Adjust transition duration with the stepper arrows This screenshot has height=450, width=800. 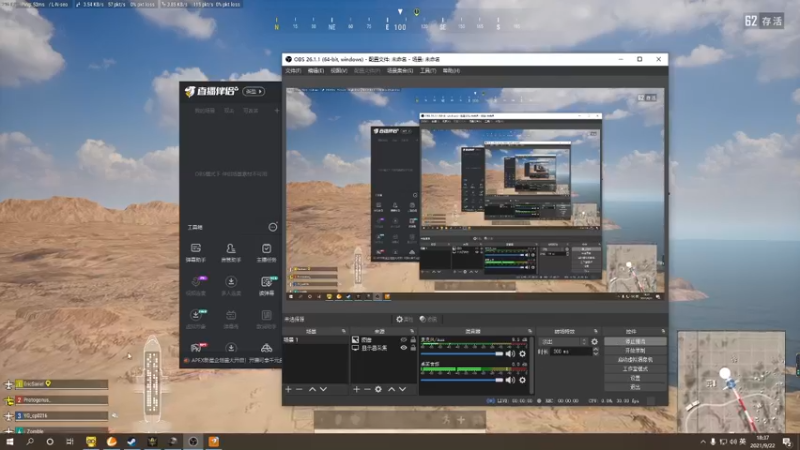pos(595,352)
